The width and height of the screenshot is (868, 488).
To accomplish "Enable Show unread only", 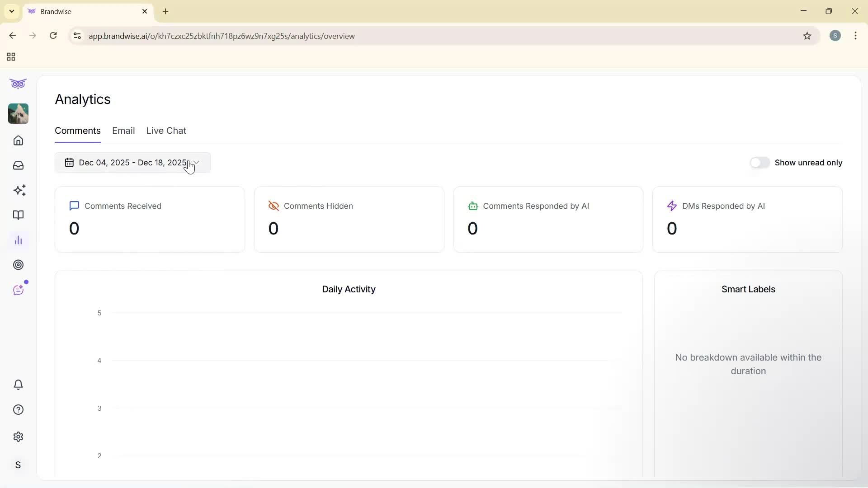I will click(x=760, y=162).
